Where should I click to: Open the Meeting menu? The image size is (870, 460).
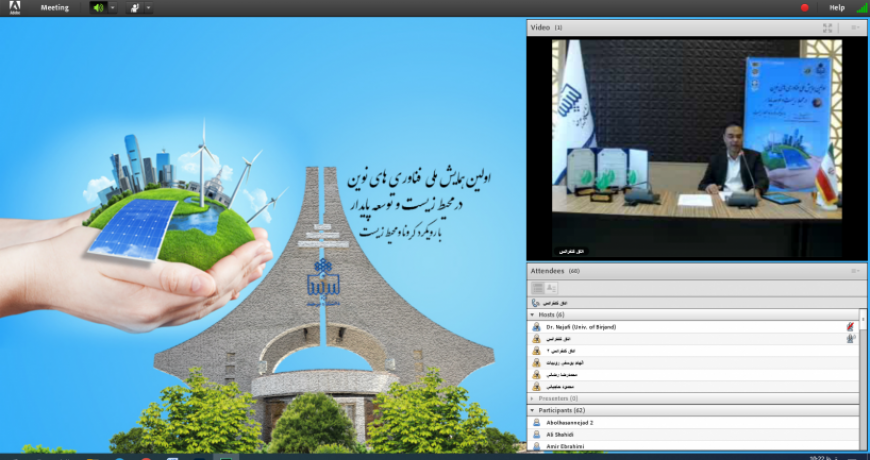click(x=54, y=8)
